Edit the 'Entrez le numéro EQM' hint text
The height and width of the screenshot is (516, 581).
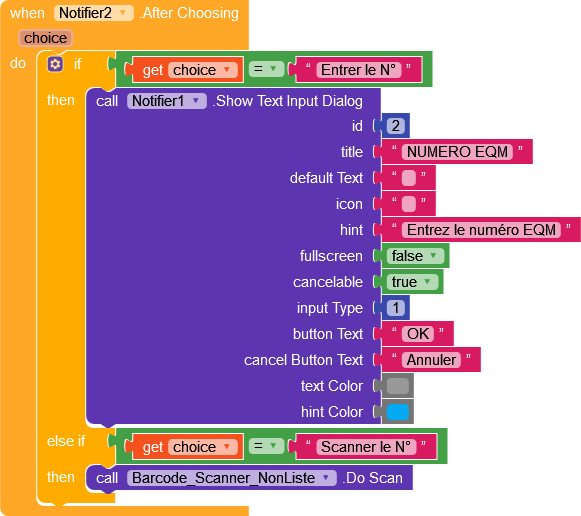pyautogui.click(x=481, y=230)
